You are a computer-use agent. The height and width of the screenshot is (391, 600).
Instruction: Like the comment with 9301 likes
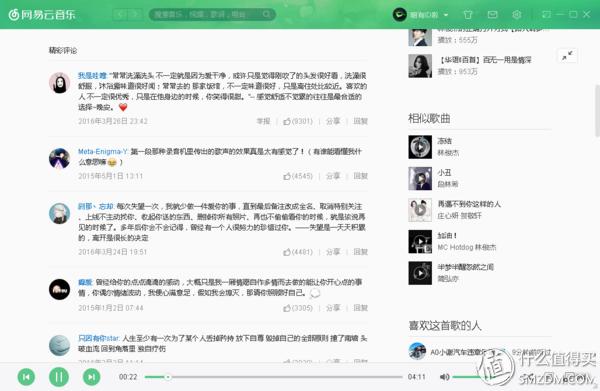point(298,121)
